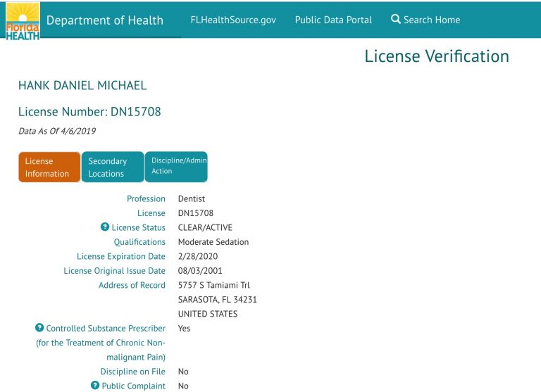Click the License Expiration Date label
Viewport: 541px width, 392px height.
point(121,256)
